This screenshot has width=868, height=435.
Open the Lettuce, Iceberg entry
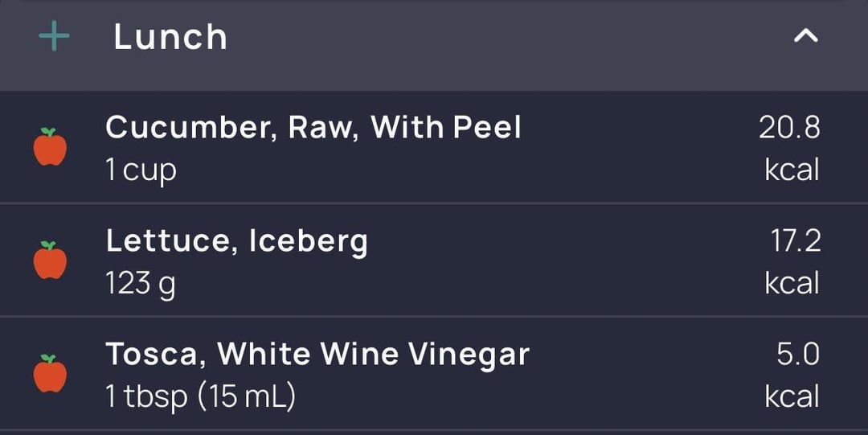(x=434, y=260)
